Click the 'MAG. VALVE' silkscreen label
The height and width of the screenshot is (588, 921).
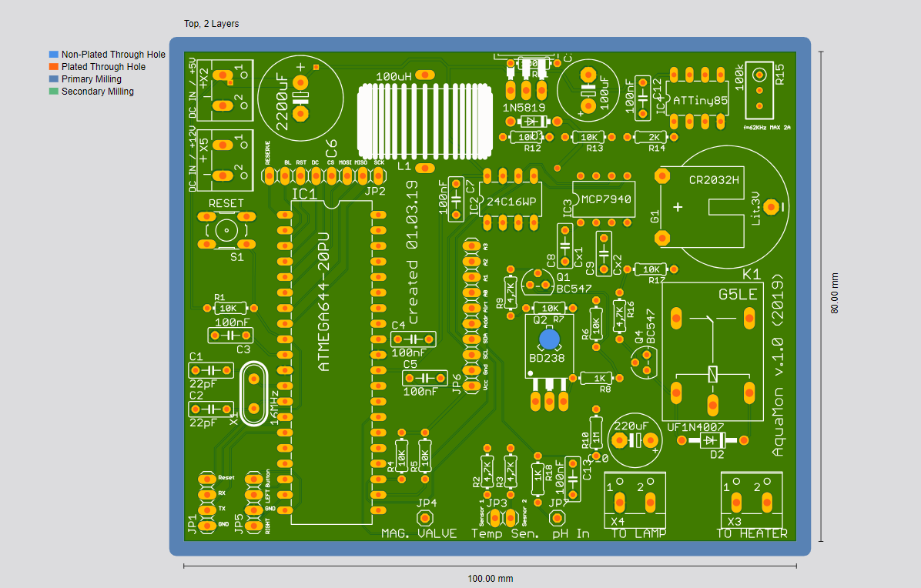tap(419, 533)
